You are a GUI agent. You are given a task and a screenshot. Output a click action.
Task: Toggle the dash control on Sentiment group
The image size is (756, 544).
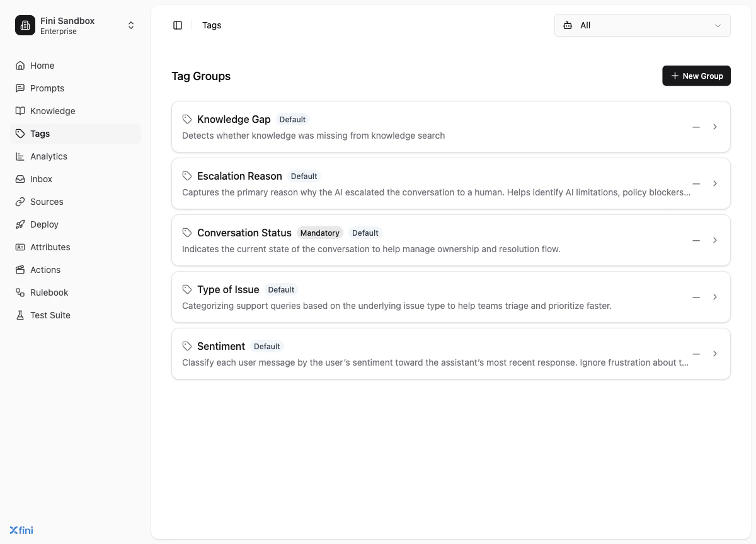coord(696,354)
